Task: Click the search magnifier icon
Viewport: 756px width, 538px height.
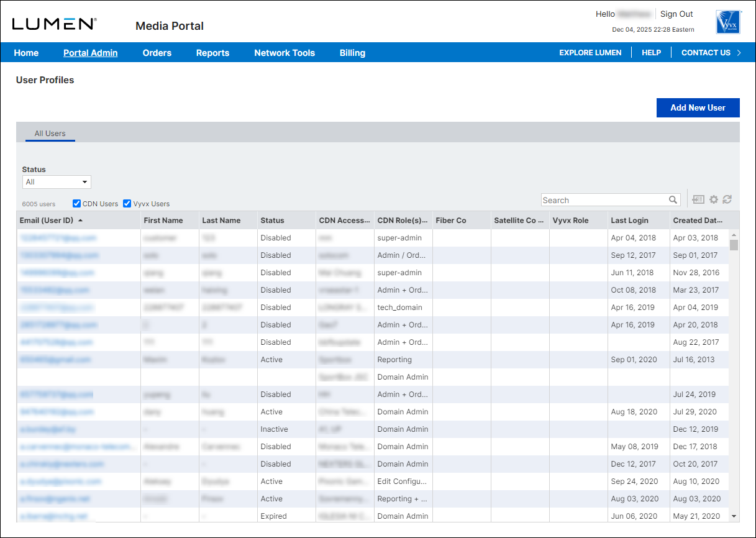Action: click(673, 200)
